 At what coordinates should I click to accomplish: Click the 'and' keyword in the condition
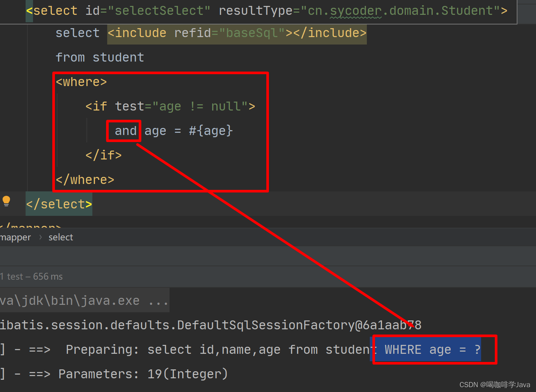126,131
